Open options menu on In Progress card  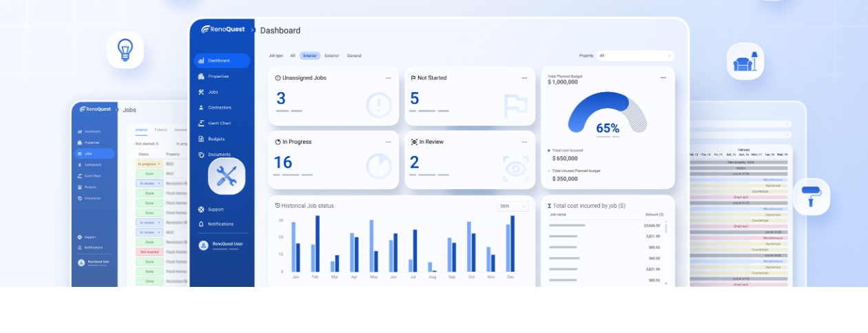click(388, 142)
